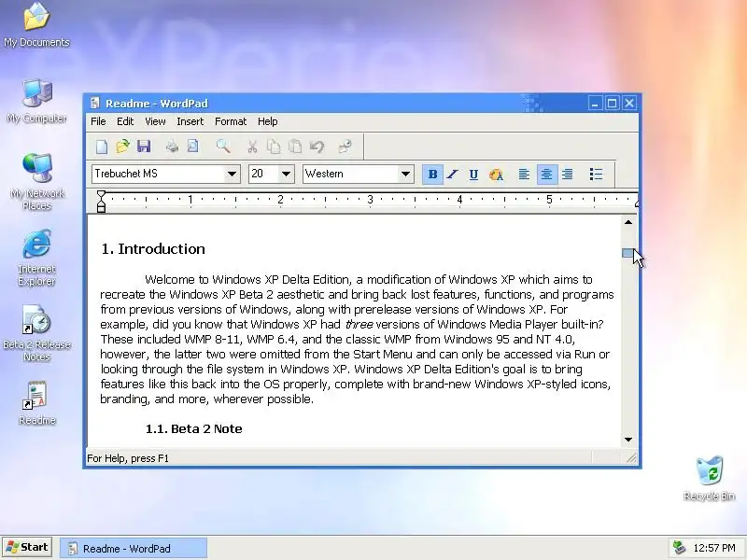Maximize the WordPad window

tap(613, 104)
